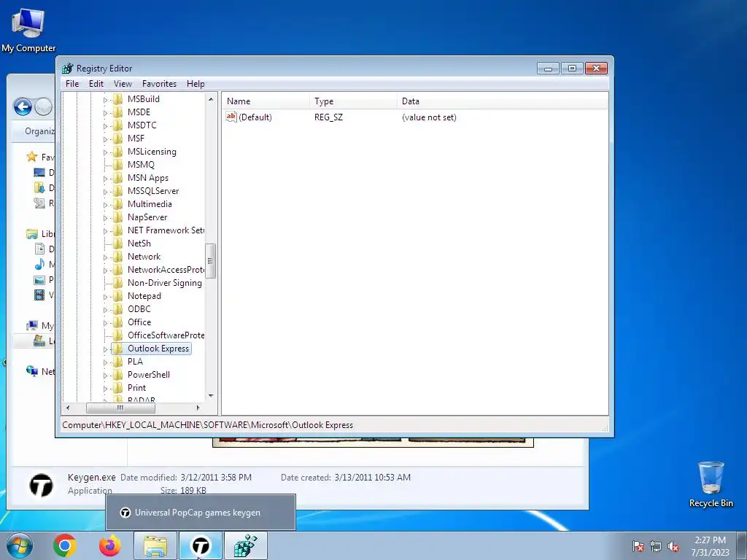Click the tree horizontal scrollbar thumb
Screen dimensions: 747x560
120,408
